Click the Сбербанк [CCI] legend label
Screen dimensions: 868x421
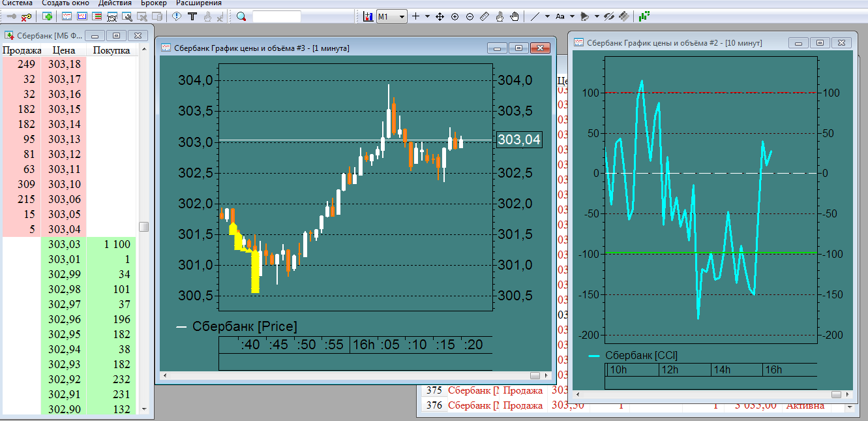point(642,356)
